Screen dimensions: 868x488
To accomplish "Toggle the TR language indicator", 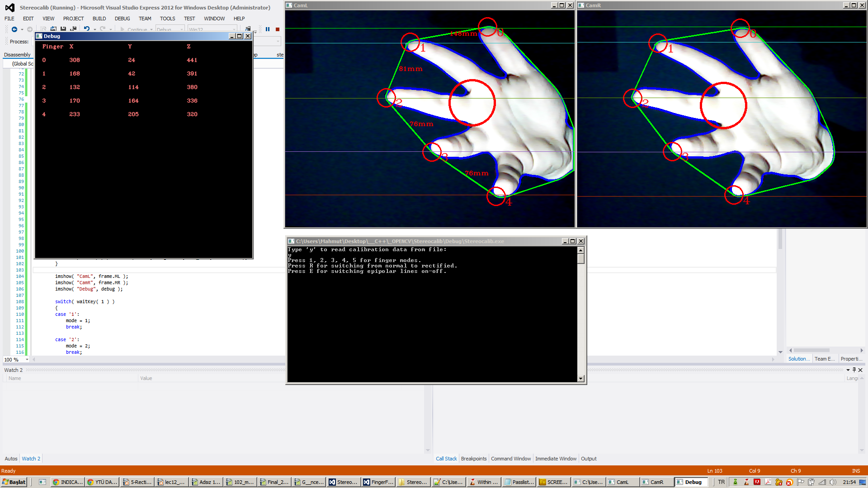I will click(x=721, y=482).
